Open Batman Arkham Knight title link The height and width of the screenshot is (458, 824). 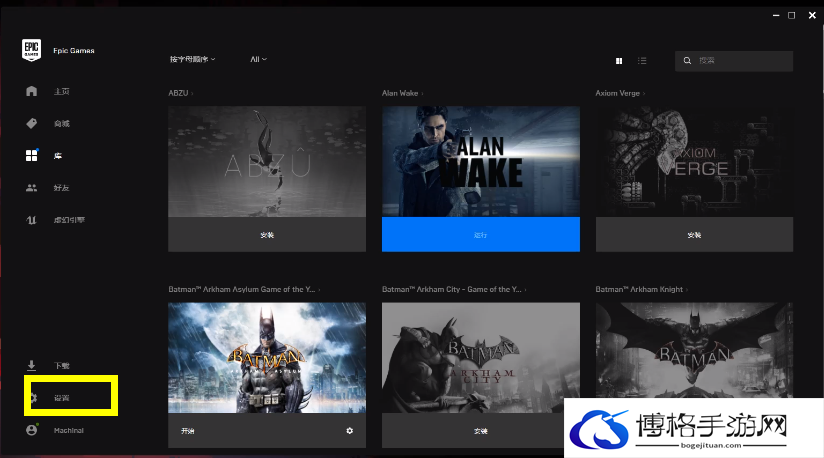click(x=642, y=289)
